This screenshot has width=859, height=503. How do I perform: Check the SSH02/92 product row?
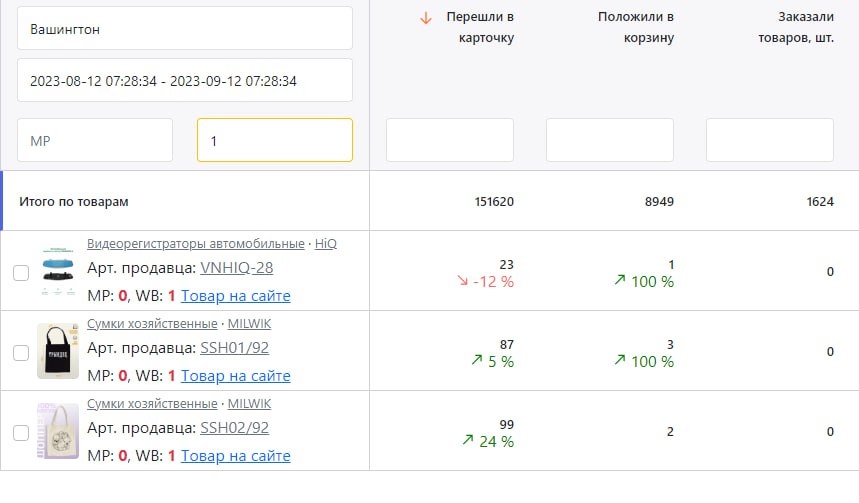(21, 432)
